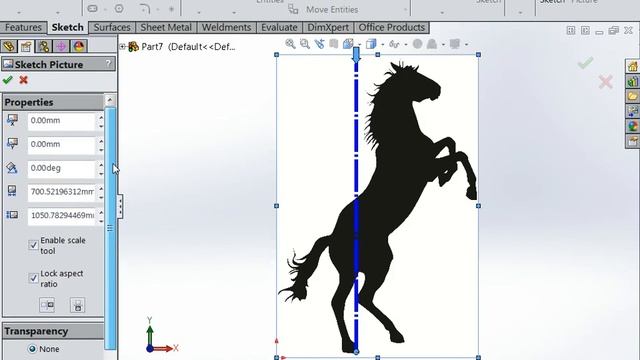
Task: Click Hide/Show Items glasses icon
Action: tap(394, 44)
